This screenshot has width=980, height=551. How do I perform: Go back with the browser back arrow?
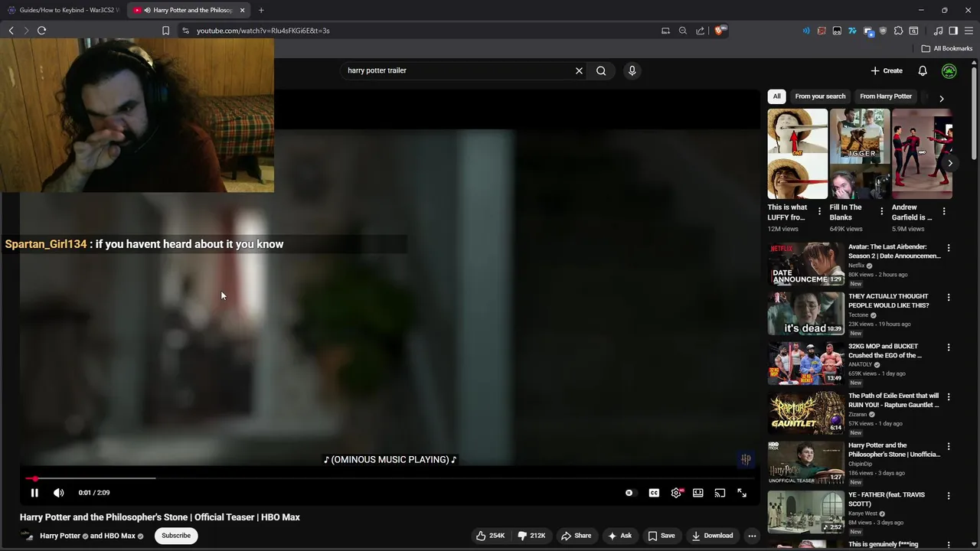point(11,31)
